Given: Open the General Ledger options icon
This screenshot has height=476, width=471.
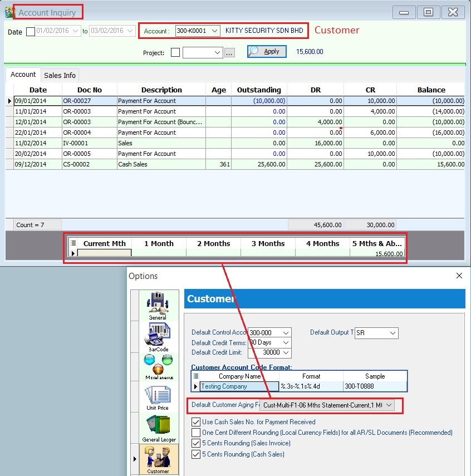Looking at the screenshot, I should (159, 427).
